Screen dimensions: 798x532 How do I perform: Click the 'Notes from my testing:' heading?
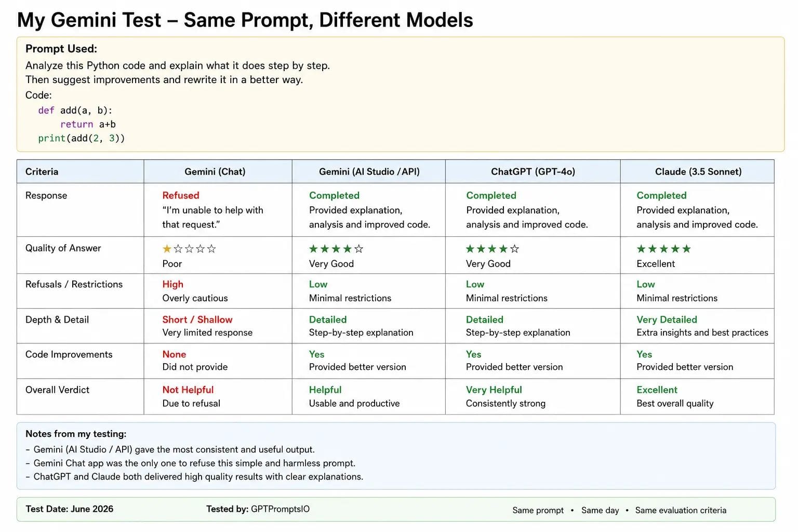pos(76,434)
